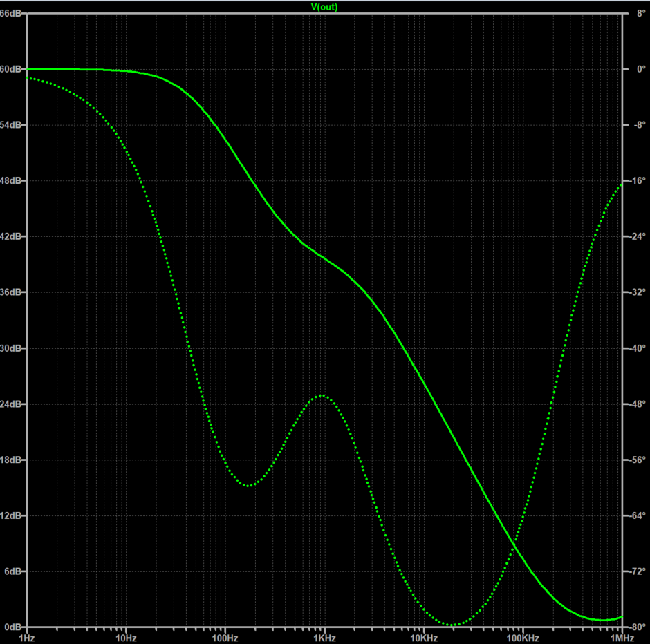Click the 30dB left axis label
650x644 pixels.
coord(12,348)
